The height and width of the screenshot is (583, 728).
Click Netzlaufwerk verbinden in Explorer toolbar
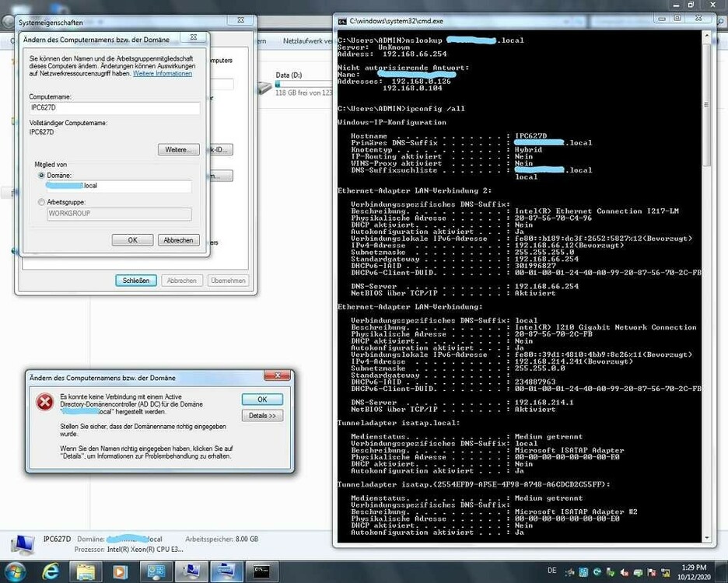tap(306, 41)
